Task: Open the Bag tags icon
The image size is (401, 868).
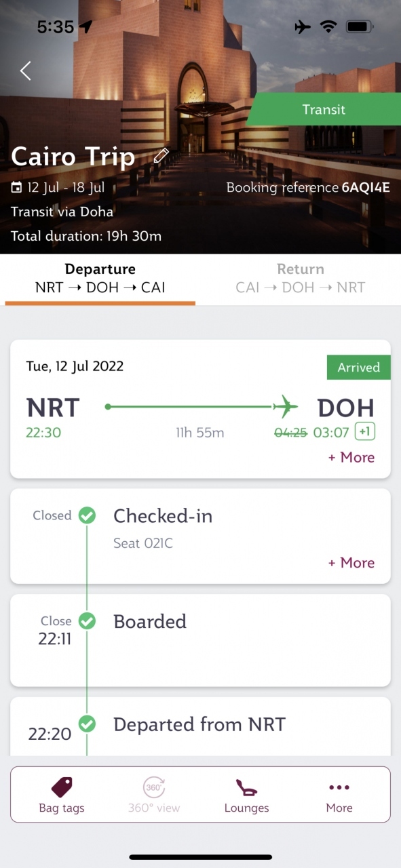Action: pyautogui.click(x=62, y=787)
